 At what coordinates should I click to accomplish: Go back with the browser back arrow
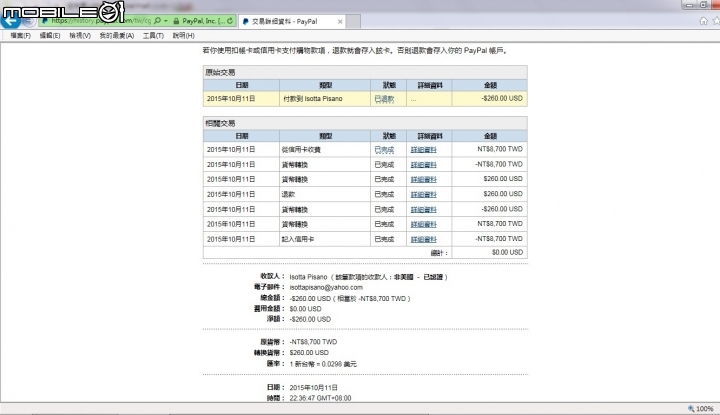coord(10,21)
